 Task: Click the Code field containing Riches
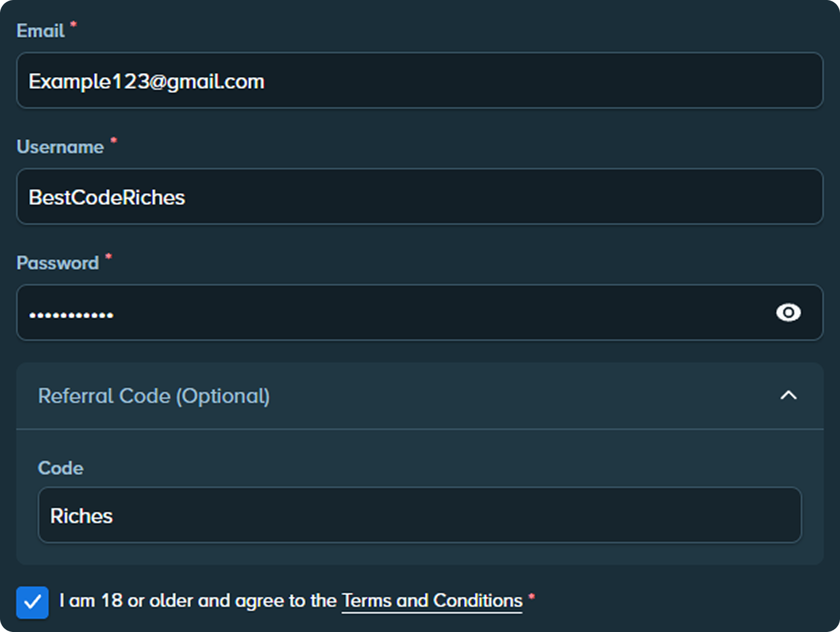point(420,515)
